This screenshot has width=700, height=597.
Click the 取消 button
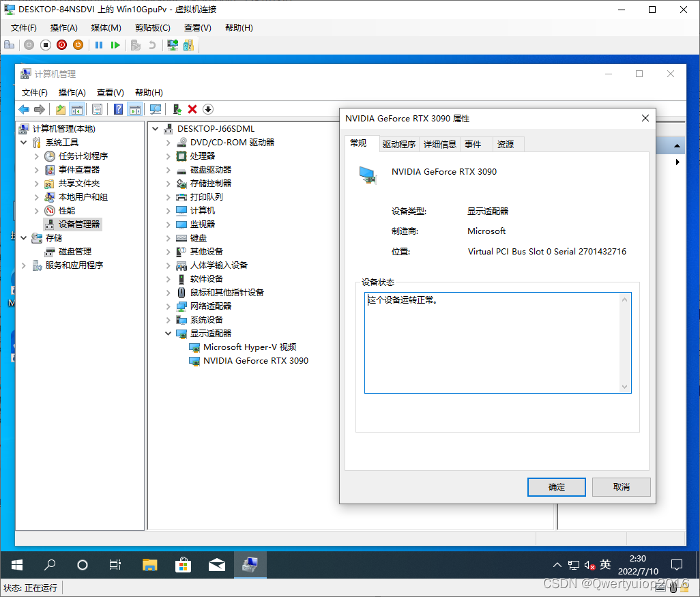622,487
